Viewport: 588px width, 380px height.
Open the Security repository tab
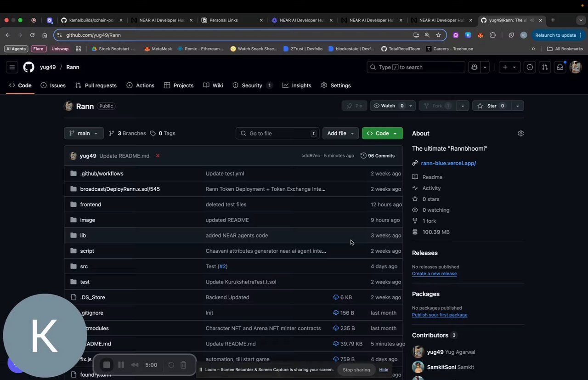click(252, 85)
